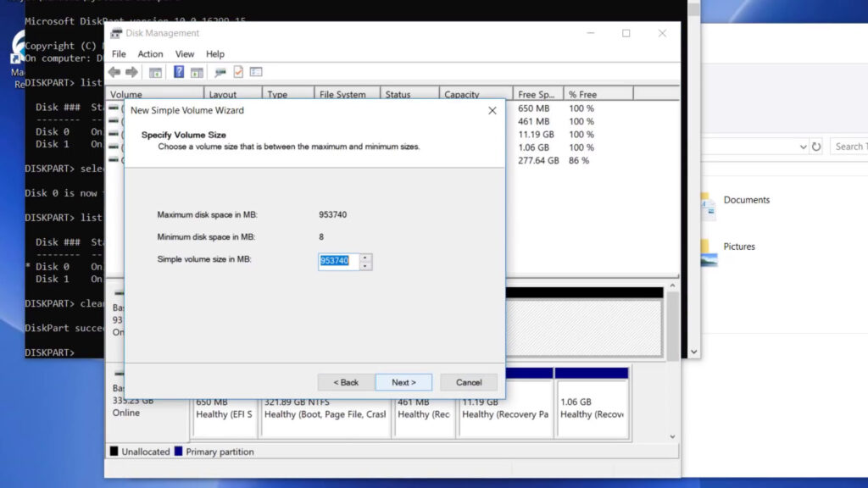This screenshot has width=868, height=488.
Task: Go to the wizard's previous page with Back
Action: coord(346,382)
